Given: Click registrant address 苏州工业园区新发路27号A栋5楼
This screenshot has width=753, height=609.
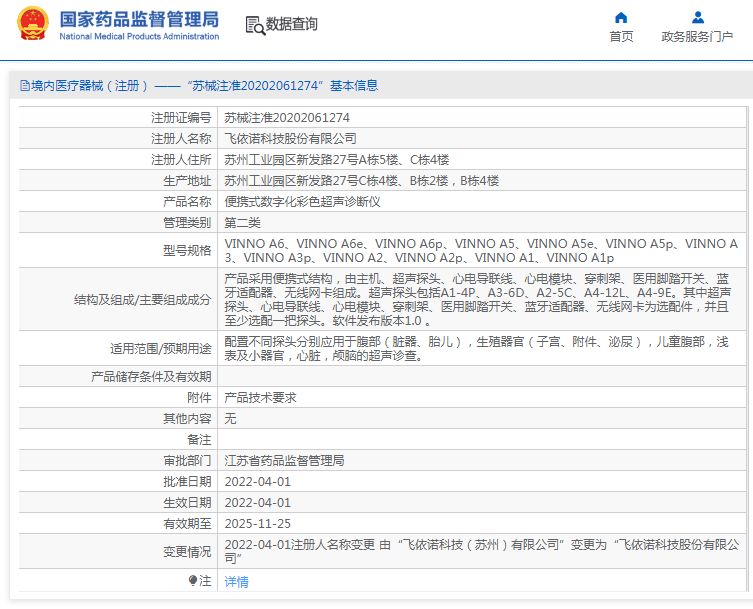Looking at the screenshot, I should tap(337, 160).
